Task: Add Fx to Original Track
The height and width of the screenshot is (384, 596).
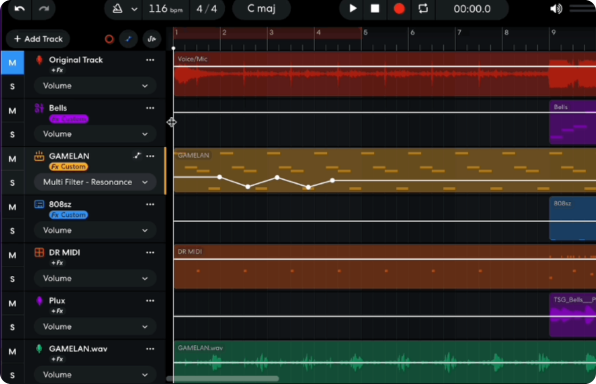Action: point(57,70)
